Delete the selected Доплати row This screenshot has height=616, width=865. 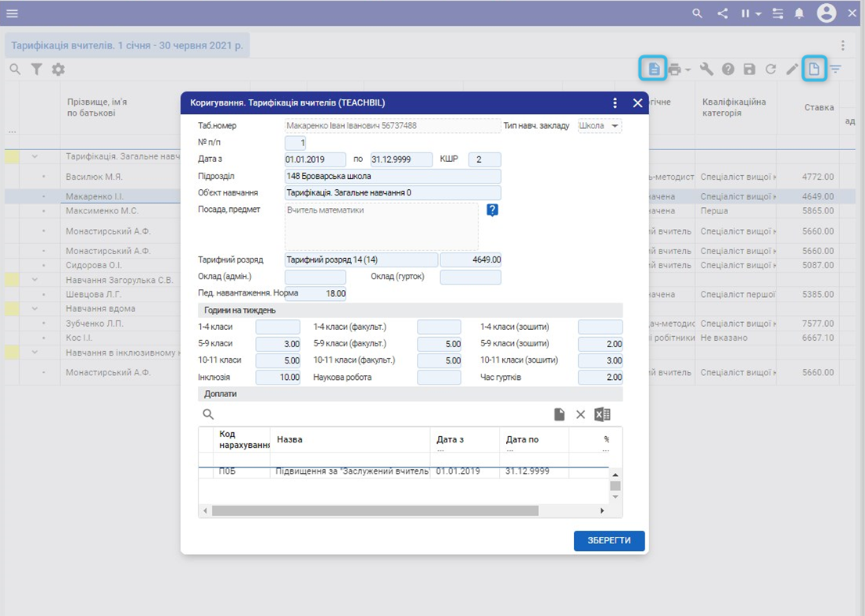(x=580, y=414)
